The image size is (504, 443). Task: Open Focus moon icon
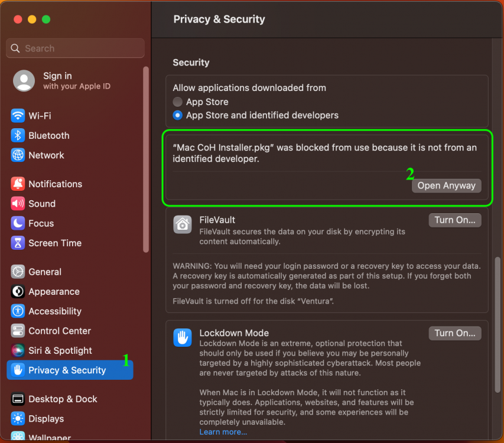pyautogui.click(x=18, y=223)
